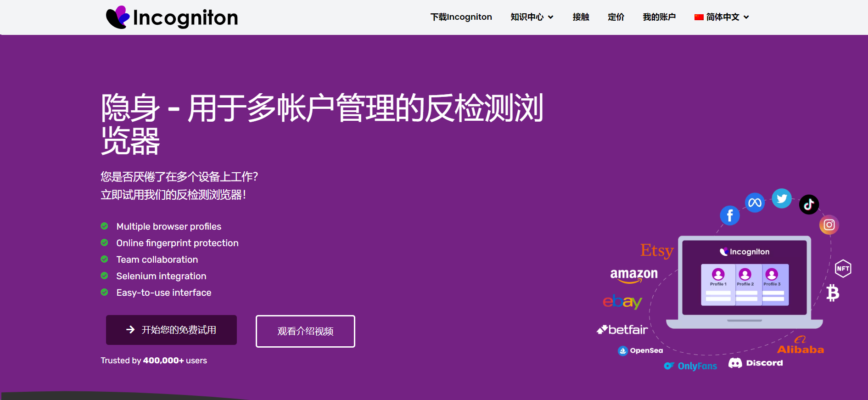Click the "Multiple browser profiles" text
The height and width of the screenshot is (400, 868).
pos(169,226)
